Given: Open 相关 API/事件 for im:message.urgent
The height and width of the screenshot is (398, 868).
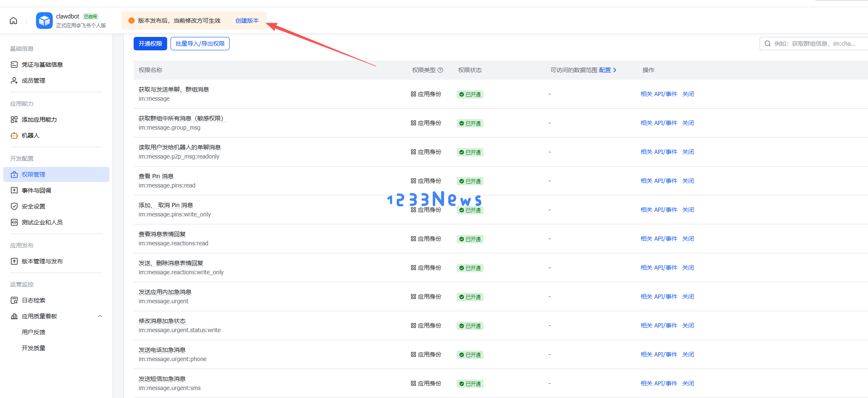Looking at the screenshot, I should [x=659, y=297].
